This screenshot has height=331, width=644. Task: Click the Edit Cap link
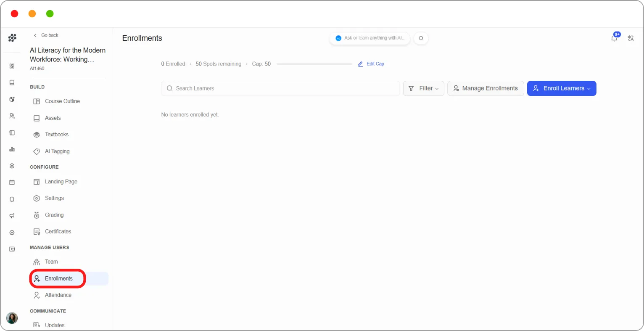(x=371, y=64)
